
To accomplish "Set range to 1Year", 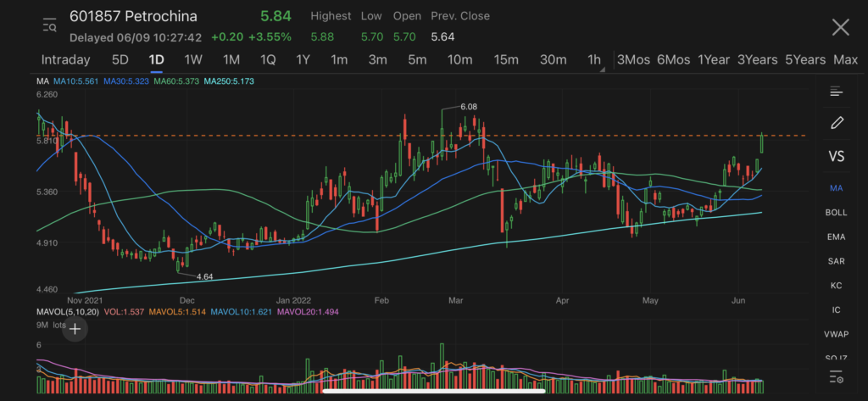I will pyautogui.click(x=714, y=60).
